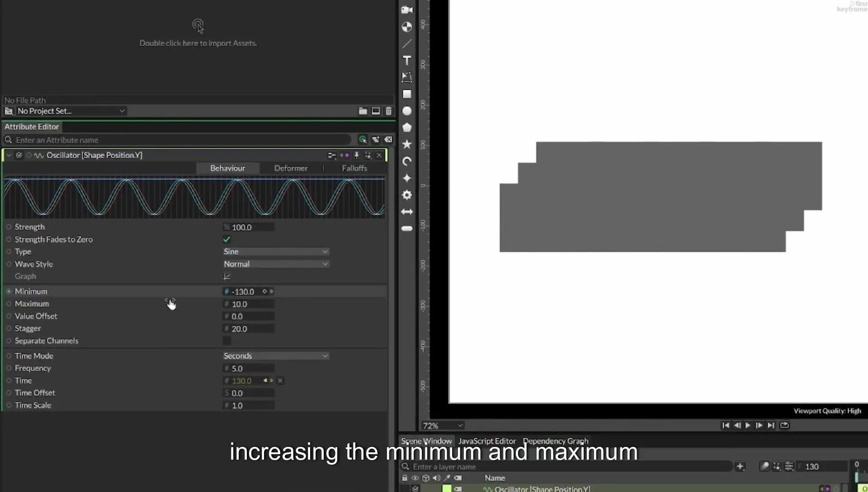Select the Edit Shape path tool
Image resolution: width=868 pixels, height=492 pixels.
pyautogui.click(x=407, y=77)
